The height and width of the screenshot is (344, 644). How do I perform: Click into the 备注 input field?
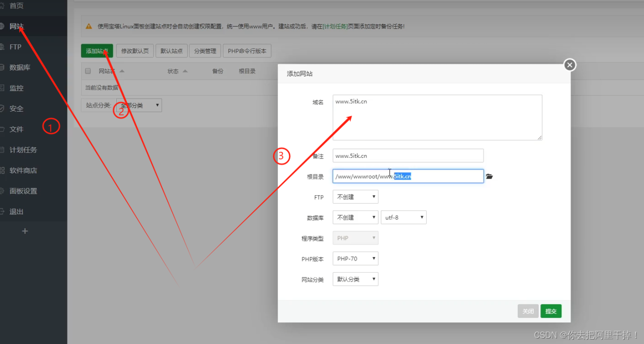point(408,156)
